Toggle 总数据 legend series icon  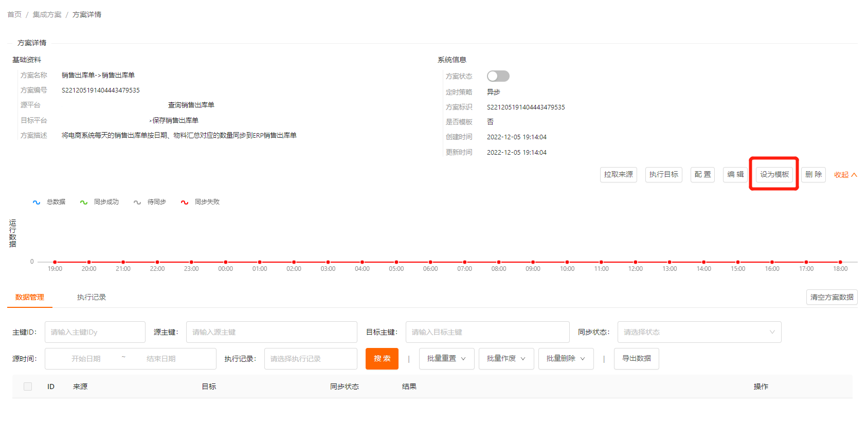tap(37, 202)
